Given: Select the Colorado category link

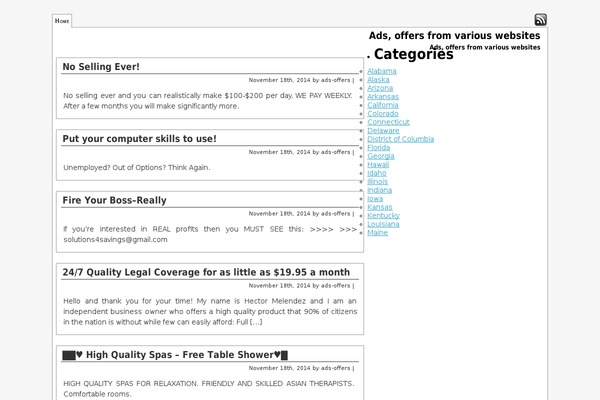Looking at the screenshot, I should tap(383, 114).
